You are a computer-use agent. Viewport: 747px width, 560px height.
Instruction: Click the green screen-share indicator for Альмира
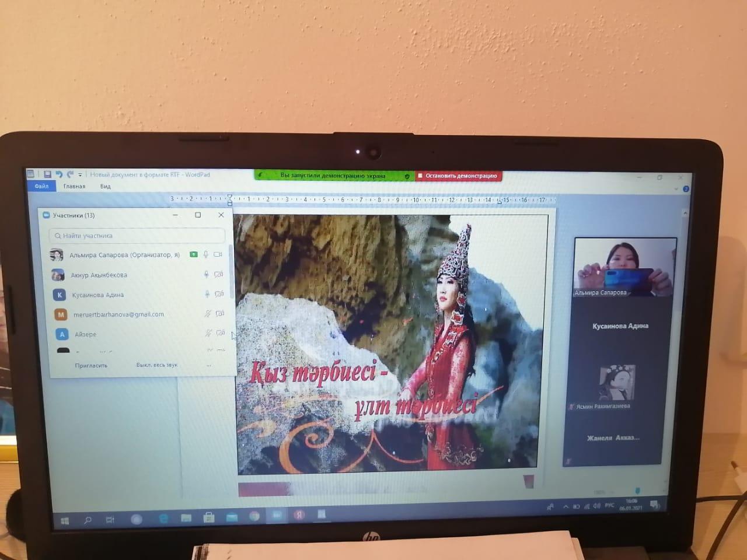click(x=193, y=255)
